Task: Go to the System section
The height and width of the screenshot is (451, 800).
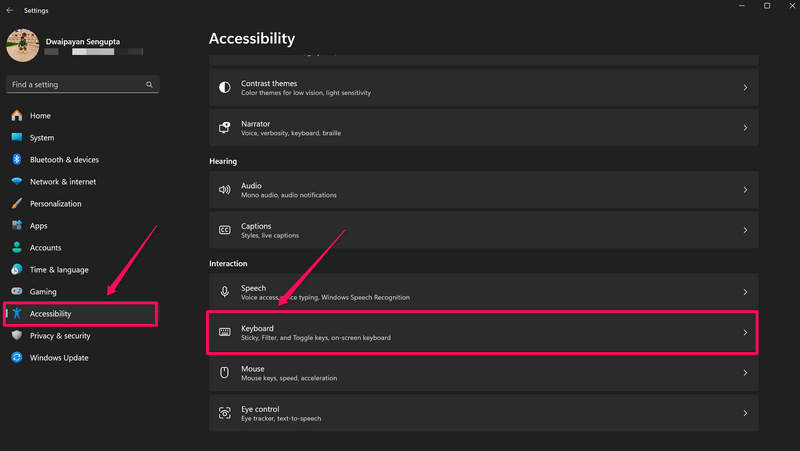Action: (x=42, y=138)
